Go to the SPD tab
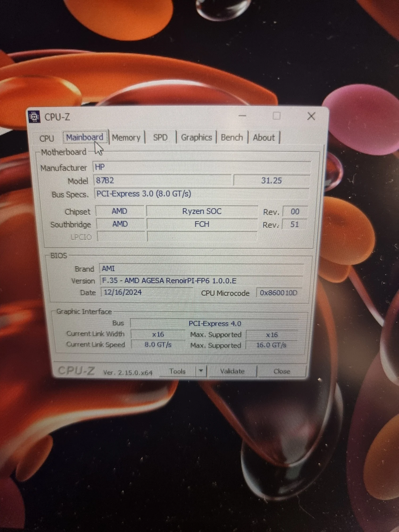The image size is (399, 532). coord(160,138)
